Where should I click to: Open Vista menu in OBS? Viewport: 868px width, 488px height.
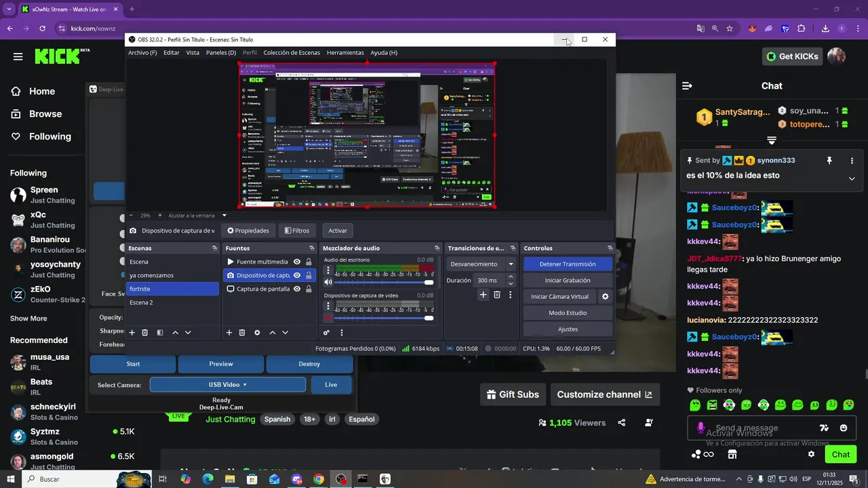193,52
